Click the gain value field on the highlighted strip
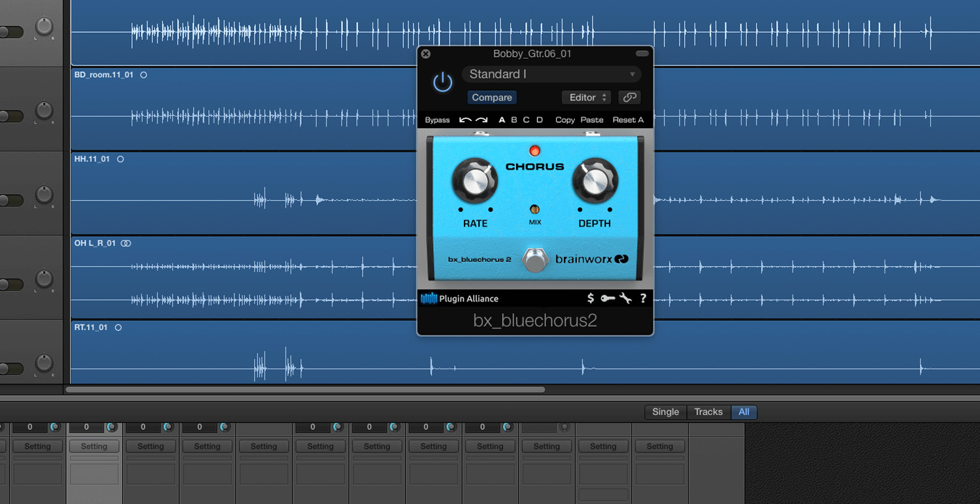This screenshot has height=504, width=980. pos(86,427)
